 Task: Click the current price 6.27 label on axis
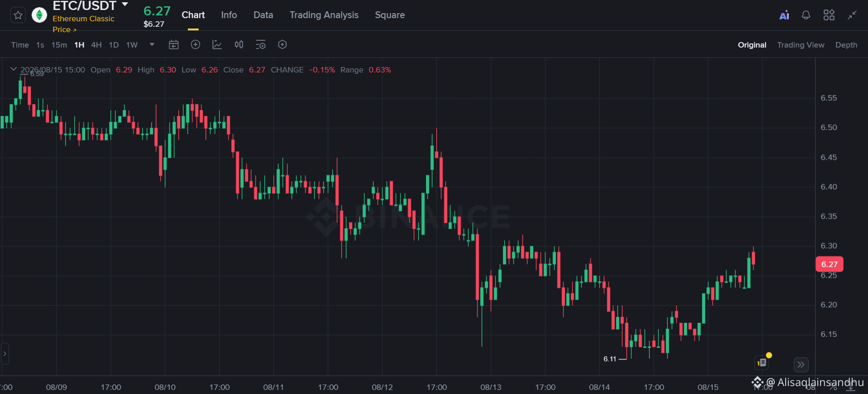[x=829, y=264]
